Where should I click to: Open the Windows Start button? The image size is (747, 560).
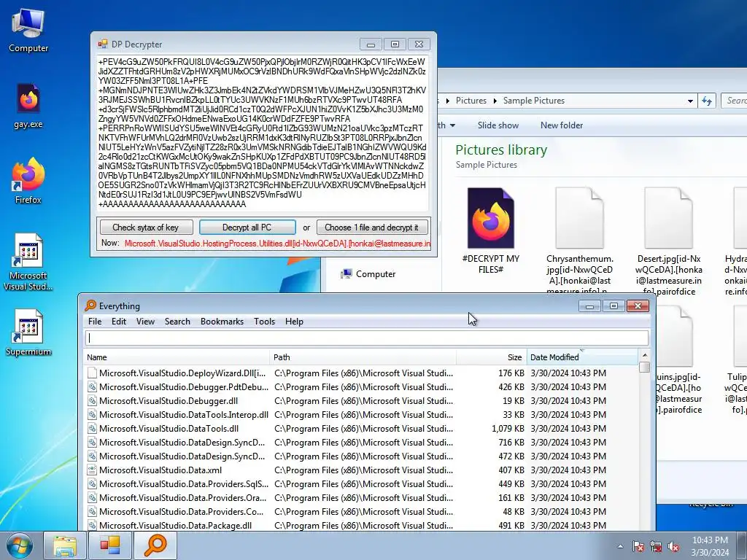20,545
